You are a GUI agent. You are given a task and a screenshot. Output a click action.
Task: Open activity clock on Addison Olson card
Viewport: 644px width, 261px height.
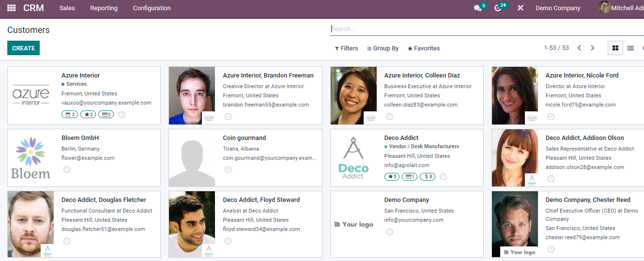tap(551, 179)
